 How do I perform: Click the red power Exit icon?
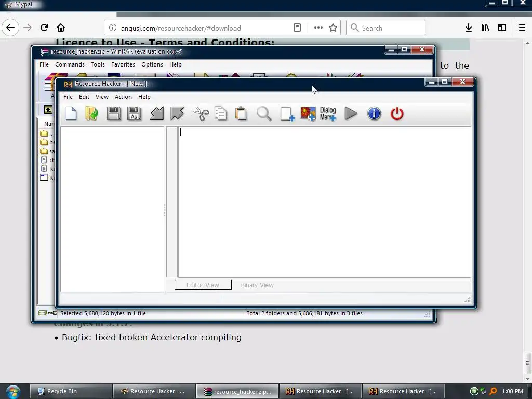pos(397,113)
